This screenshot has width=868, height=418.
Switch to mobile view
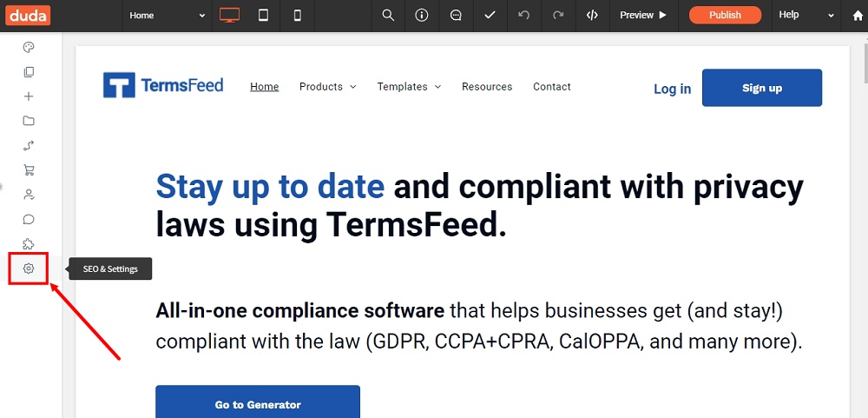[297, 16]
